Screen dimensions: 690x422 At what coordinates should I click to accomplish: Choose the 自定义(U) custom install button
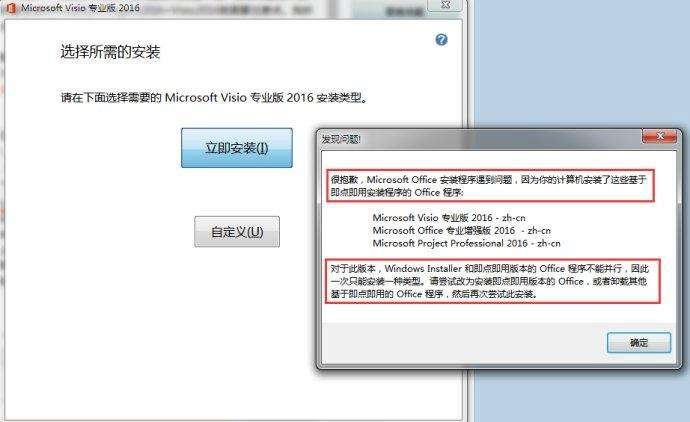(x=237, y=231)
